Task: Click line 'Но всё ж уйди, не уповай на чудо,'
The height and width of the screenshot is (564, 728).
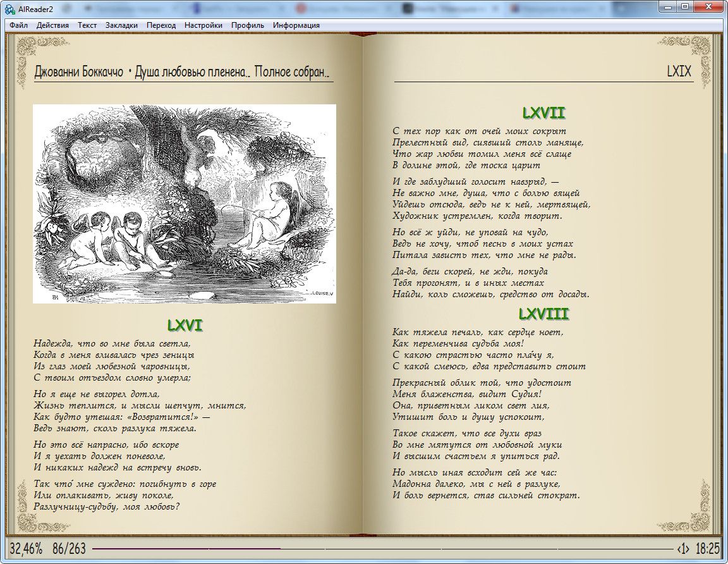Action: click(x=470, y=232)
